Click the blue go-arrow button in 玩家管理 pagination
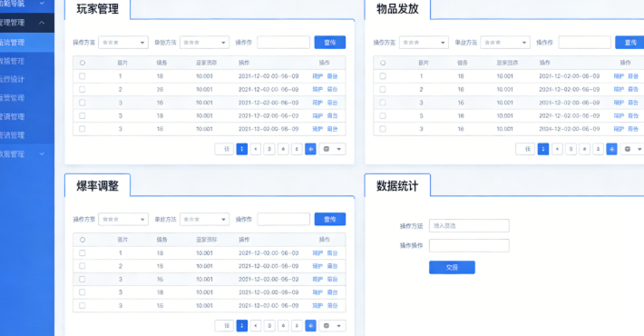The height and width of the screenshot is (336, 644). coord(310,149)
